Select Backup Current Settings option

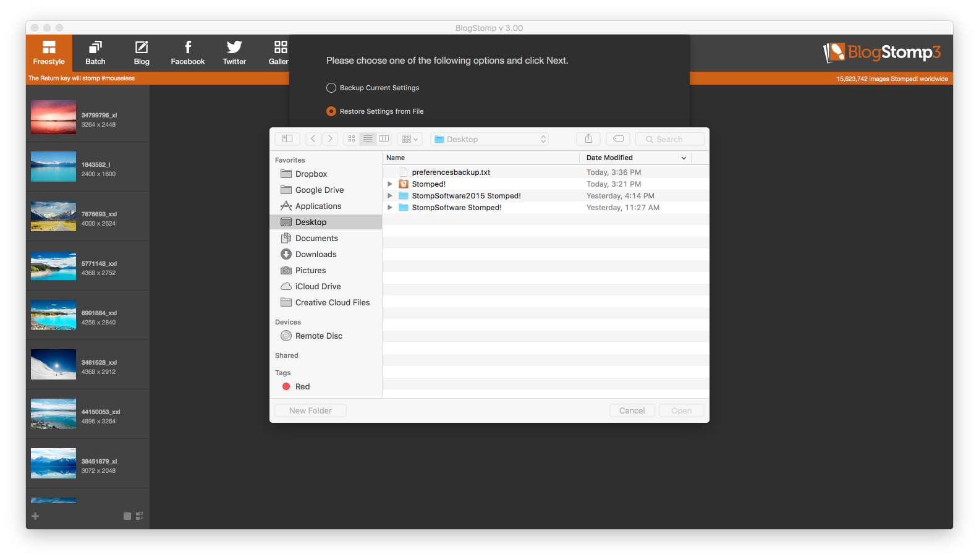[373, 88]
